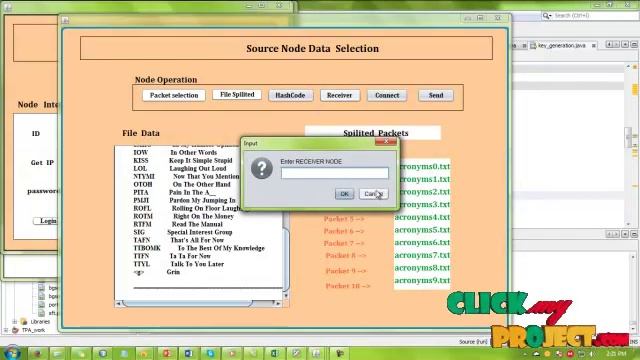The image size is (640, 360).
Task: Open PowerPoint from the taskbar
Action: (x=167, y=353)
